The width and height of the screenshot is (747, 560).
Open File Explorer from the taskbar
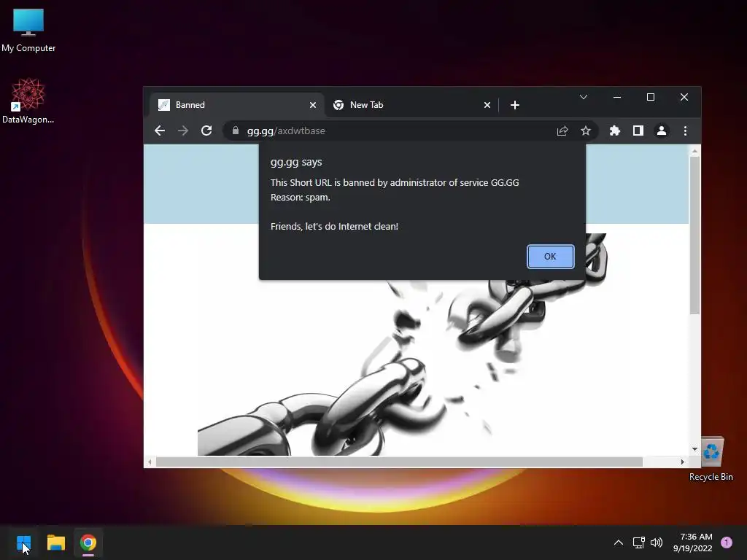55,542
